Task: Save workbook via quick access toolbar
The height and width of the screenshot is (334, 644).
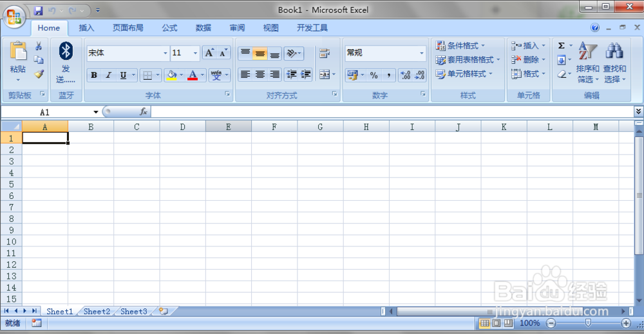Action: click(39, 11)
